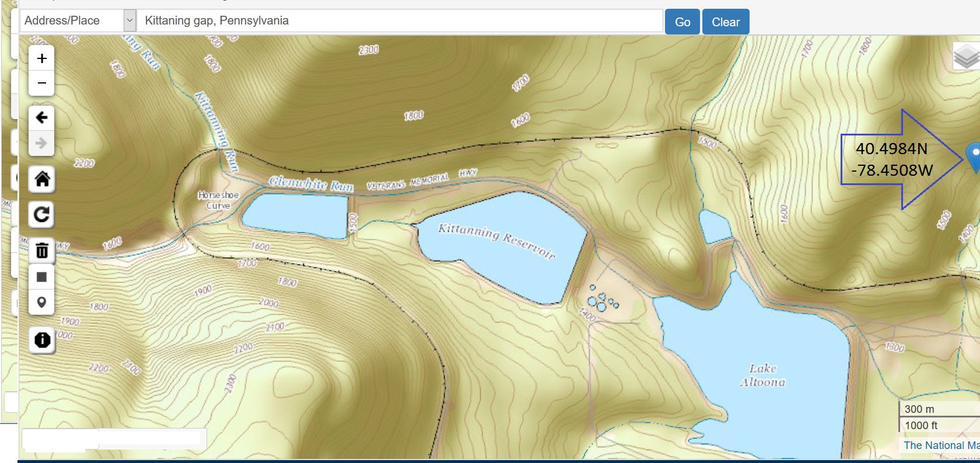Refresh the map with the reload icon

tap(41, 214)
